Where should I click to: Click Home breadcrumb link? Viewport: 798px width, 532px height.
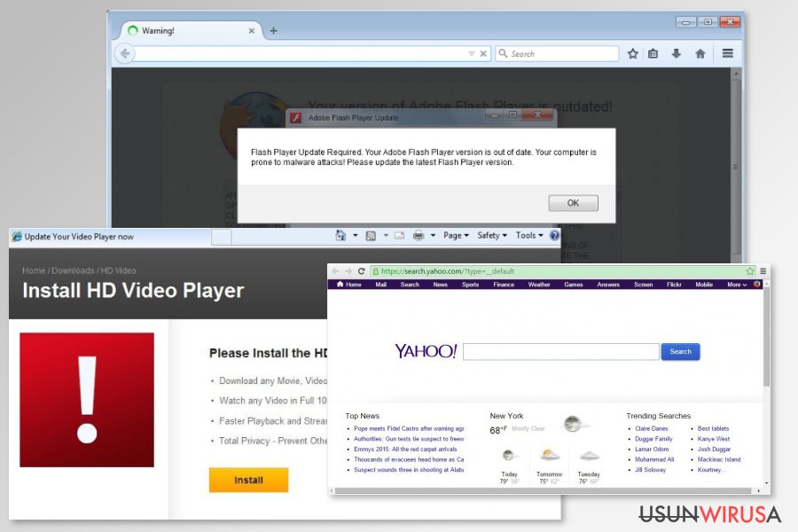[34, 270]
